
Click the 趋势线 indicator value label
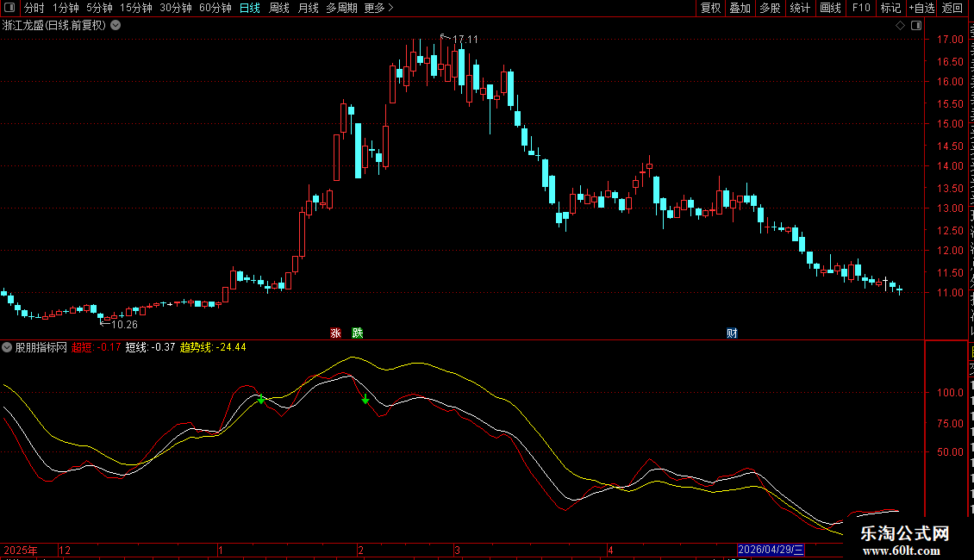[213, 347]
